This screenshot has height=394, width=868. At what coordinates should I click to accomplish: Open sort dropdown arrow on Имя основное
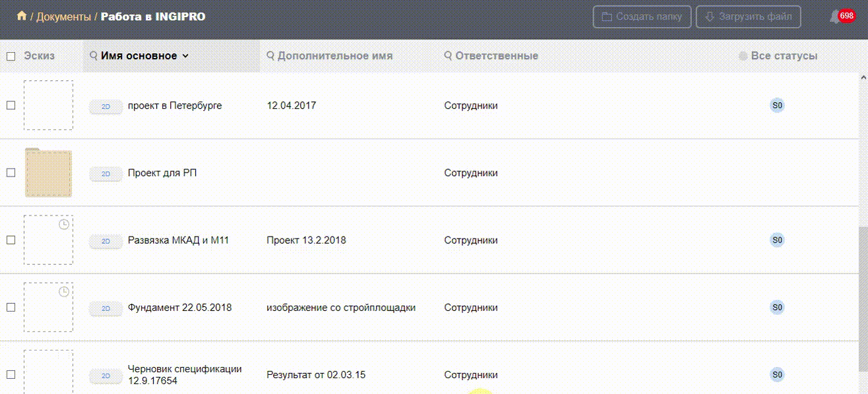click(185, 56)
